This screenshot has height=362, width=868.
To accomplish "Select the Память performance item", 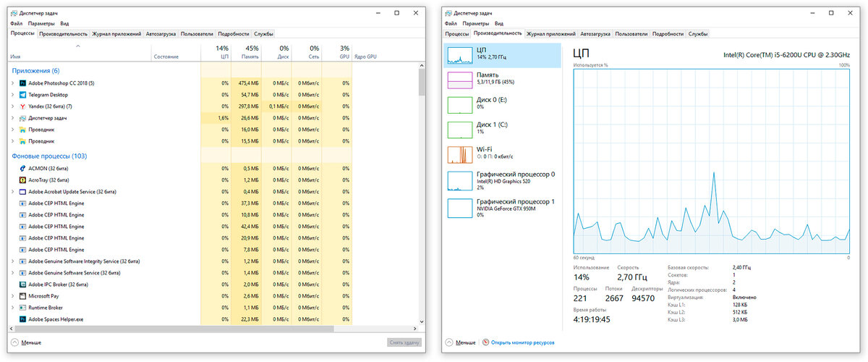I will [503, 81].
